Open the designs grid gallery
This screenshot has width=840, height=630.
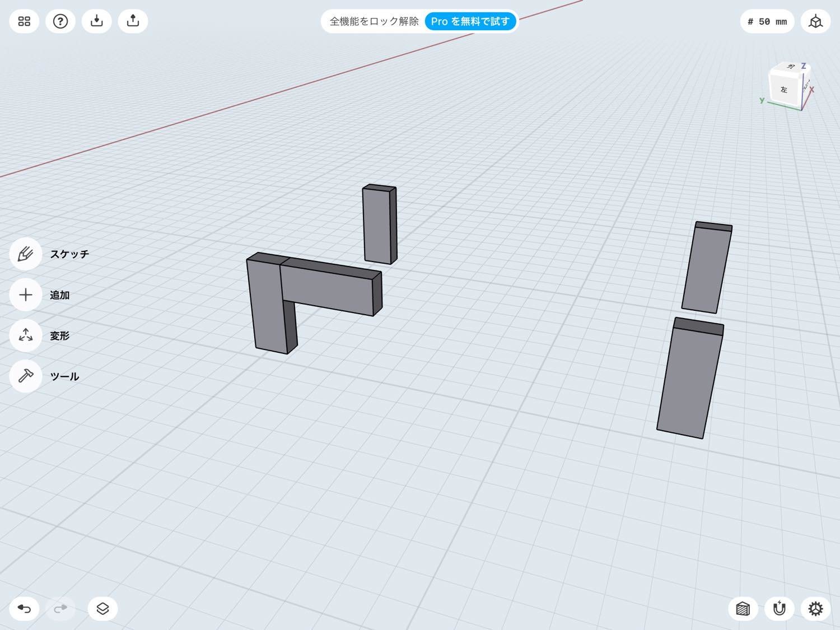tap(24, 21)
